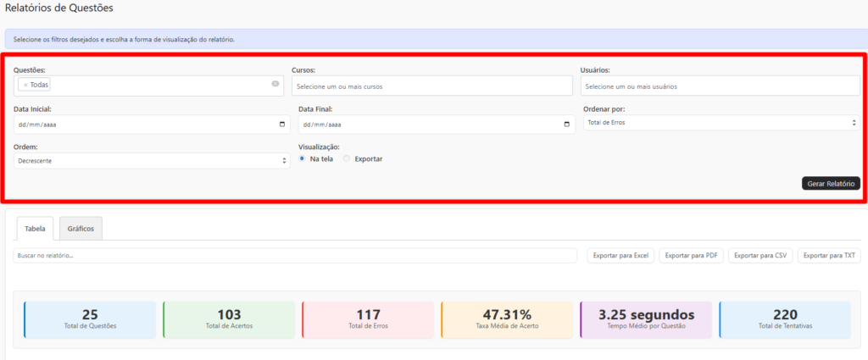868x360 pixels.
Task: Click Exportar para CSV
Action: click(x=760, y=255)
